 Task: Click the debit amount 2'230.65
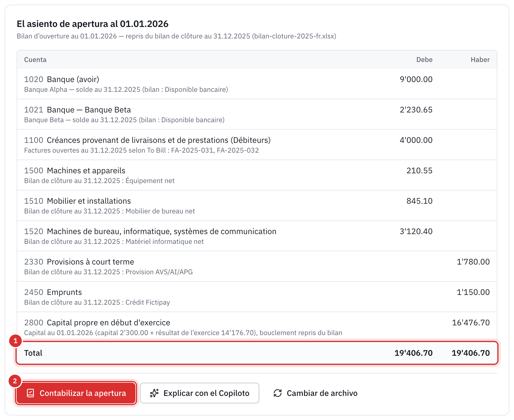[416, 110]
